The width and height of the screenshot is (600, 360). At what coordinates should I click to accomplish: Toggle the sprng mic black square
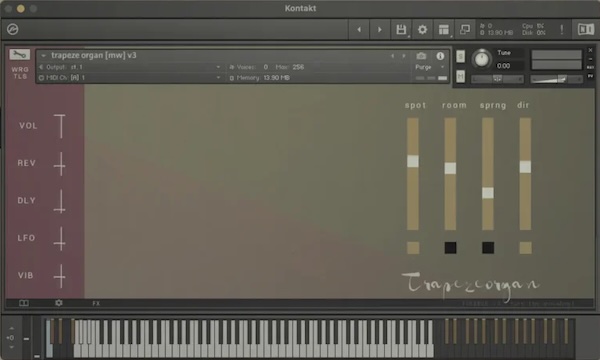(488, 248)
